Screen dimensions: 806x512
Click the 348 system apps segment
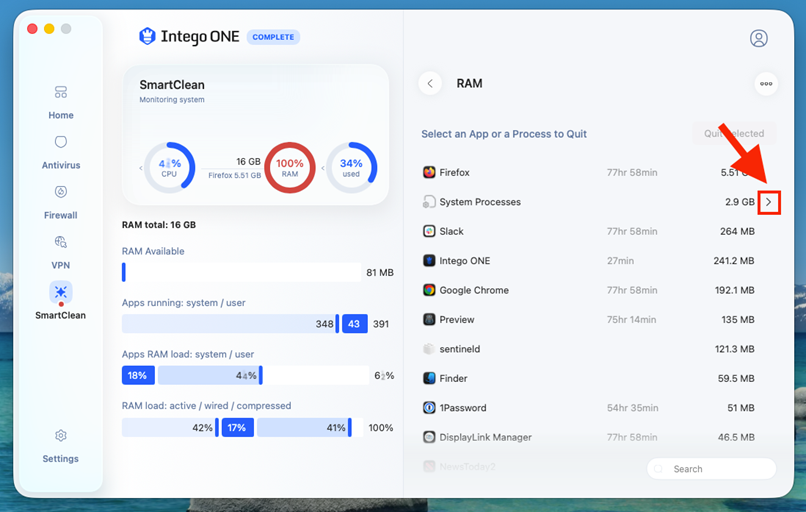point(230,324)
